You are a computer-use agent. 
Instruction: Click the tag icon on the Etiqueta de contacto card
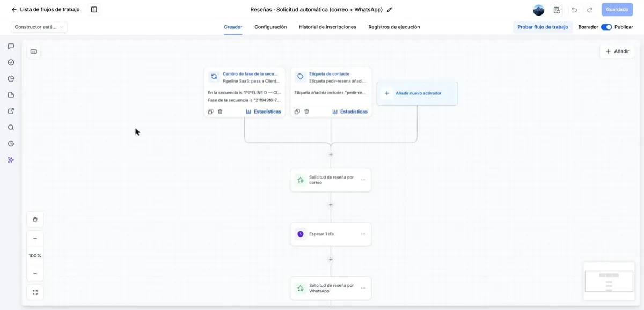click(300, 77)
